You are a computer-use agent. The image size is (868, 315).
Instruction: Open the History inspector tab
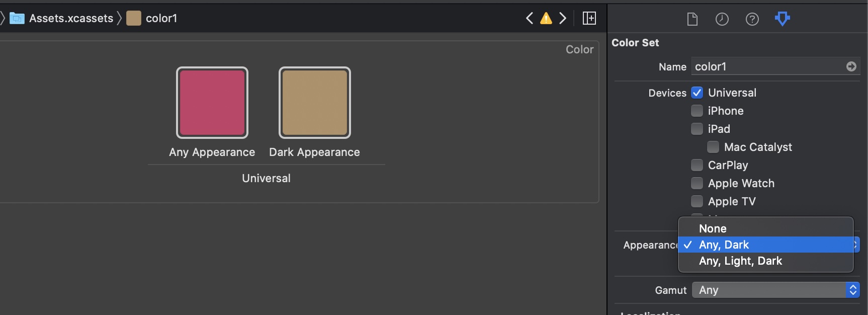(x=722, y=19)
